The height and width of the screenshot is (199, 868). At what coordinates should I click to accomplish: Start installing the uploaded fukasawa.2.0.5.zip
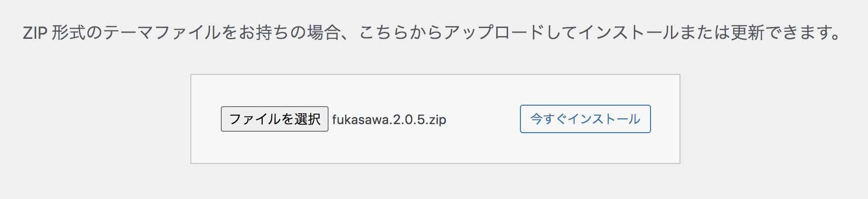click(x=585, y=119)
